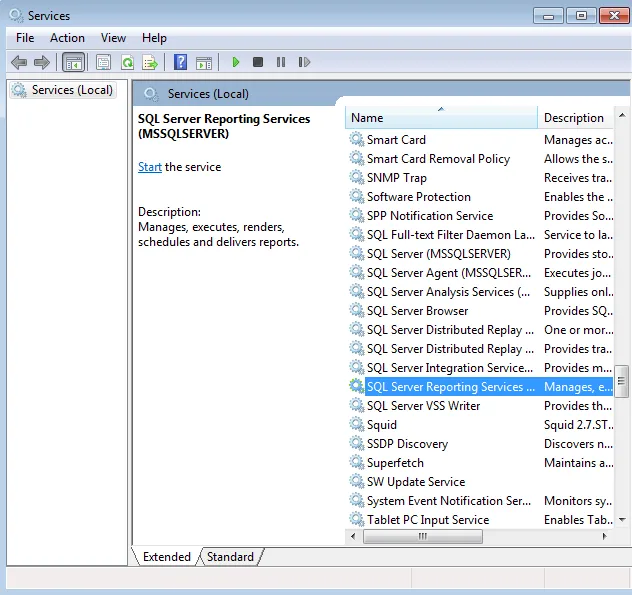Viewport: 632px width, 595px height.
Task: Switch to the Standard tab
Action: coord(230,557)
